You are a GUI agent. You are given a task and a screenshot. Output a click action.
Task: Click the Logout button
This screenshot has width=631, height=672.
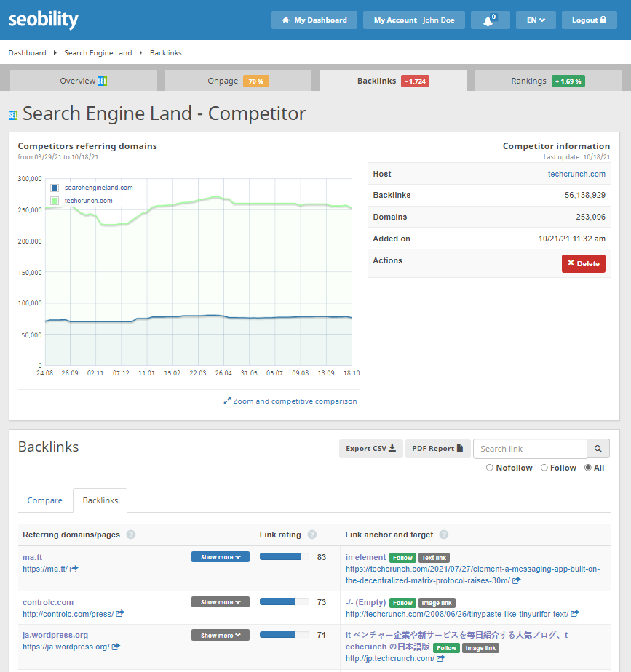click(590, 20)
